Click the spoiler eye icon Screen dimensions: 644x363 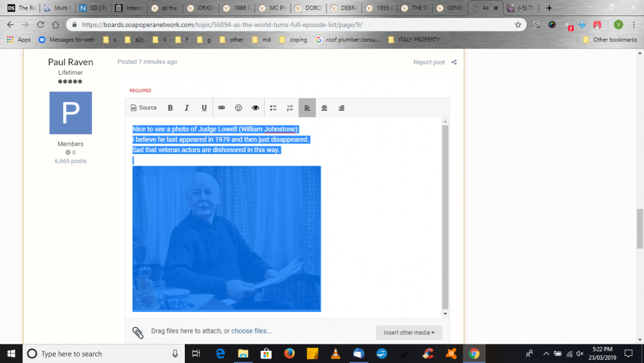(x=256, y=108)
